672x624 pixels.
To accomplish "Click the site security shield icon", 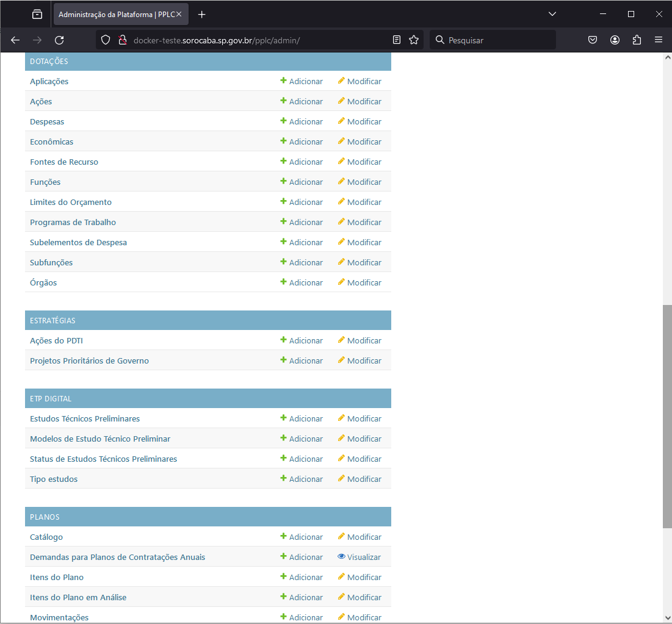I will point(106,40).
